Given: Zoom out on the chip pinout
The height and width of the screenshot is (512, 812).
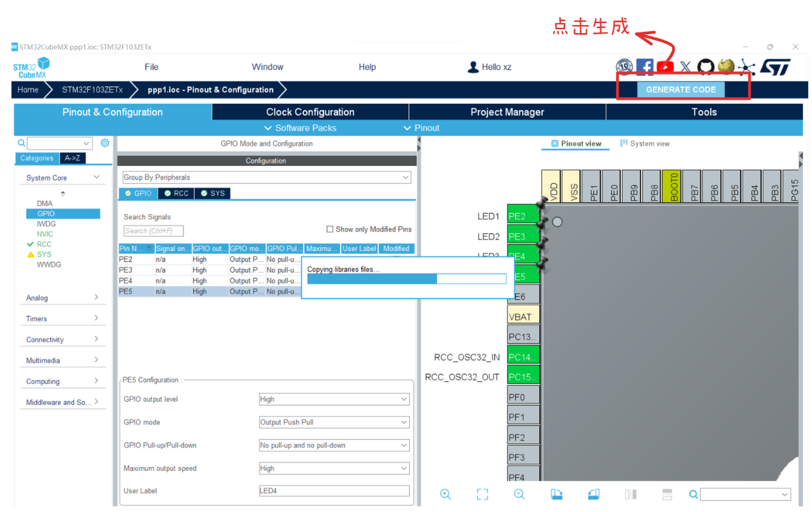Looking at the screenshot, I should pos(520,494).
